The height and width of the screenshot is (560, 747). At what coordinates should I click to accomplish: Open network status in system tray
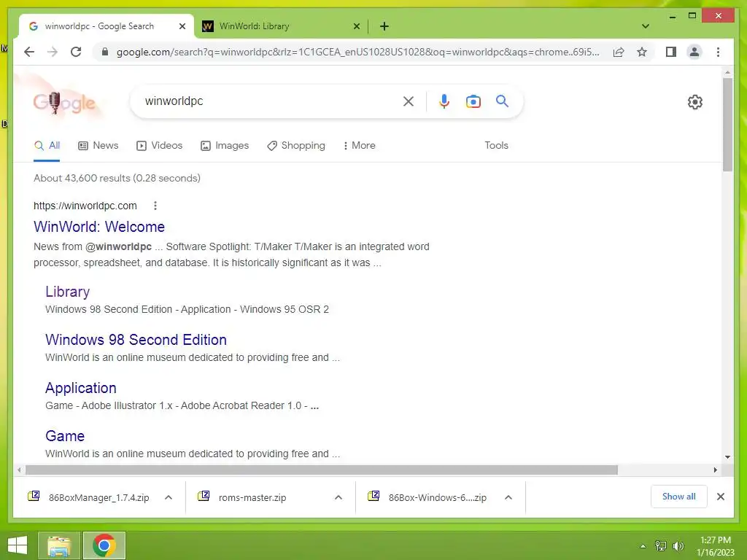[x=661, y=546]
